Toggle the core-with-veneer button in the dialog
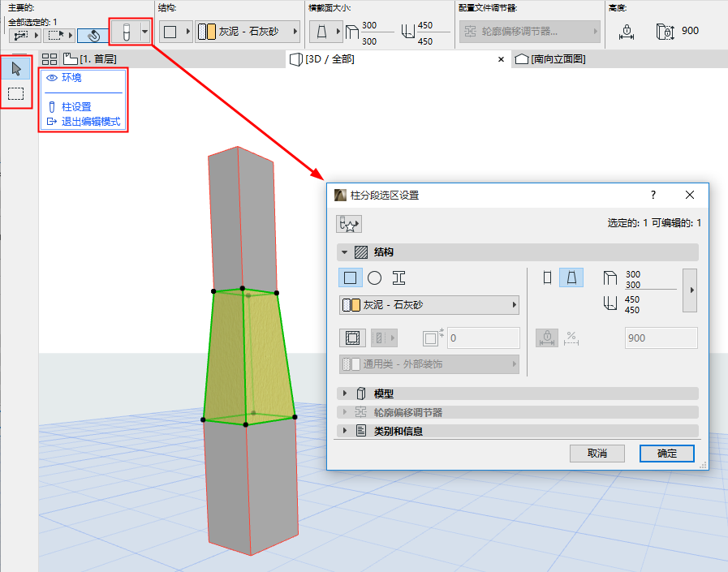Viewport: 728px width, 572px height. [x=352, y=338]
